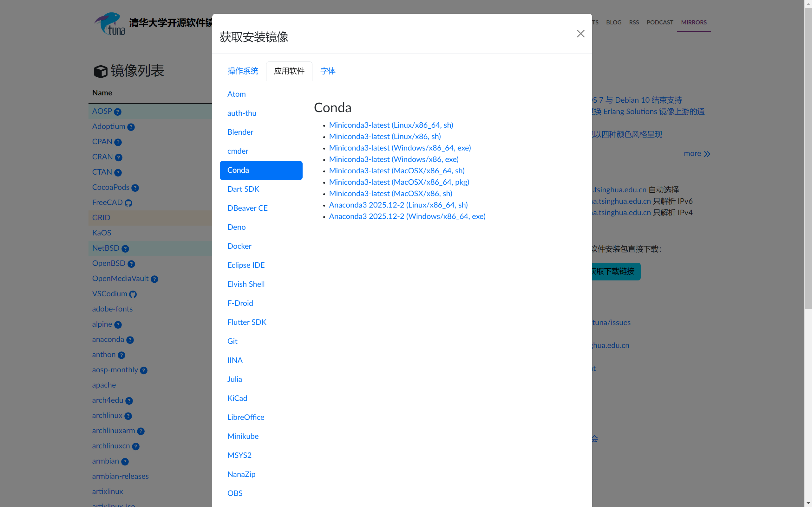The width and height of the screenshot is (812, 507).
Task: Click the help icon beside alpine
Action: (118, 325)
